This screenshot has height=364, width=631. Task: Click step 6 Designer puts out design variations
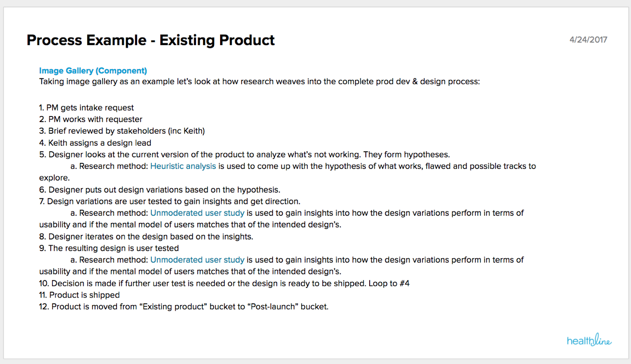coord(160,189)
